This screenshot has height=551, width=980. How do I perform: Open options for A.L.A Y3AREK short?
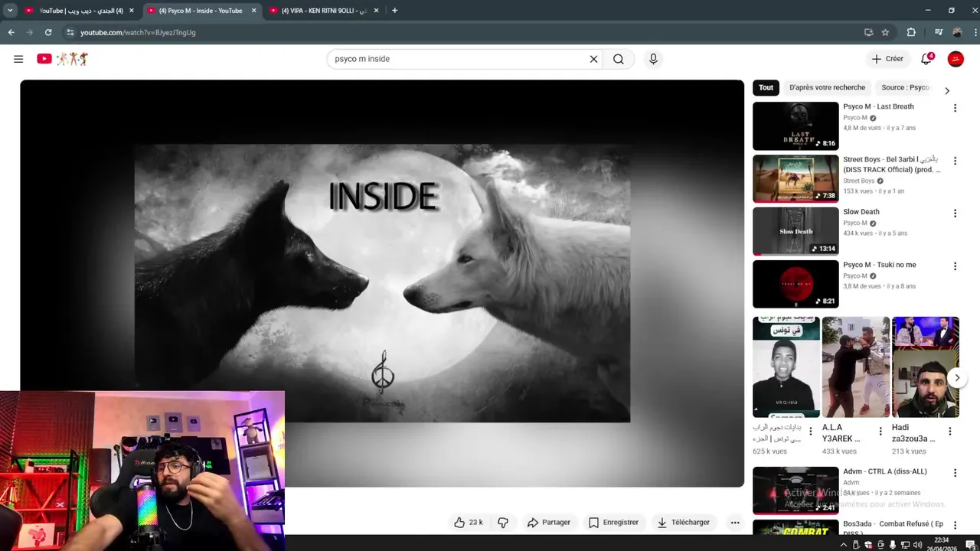pos(880,432)
